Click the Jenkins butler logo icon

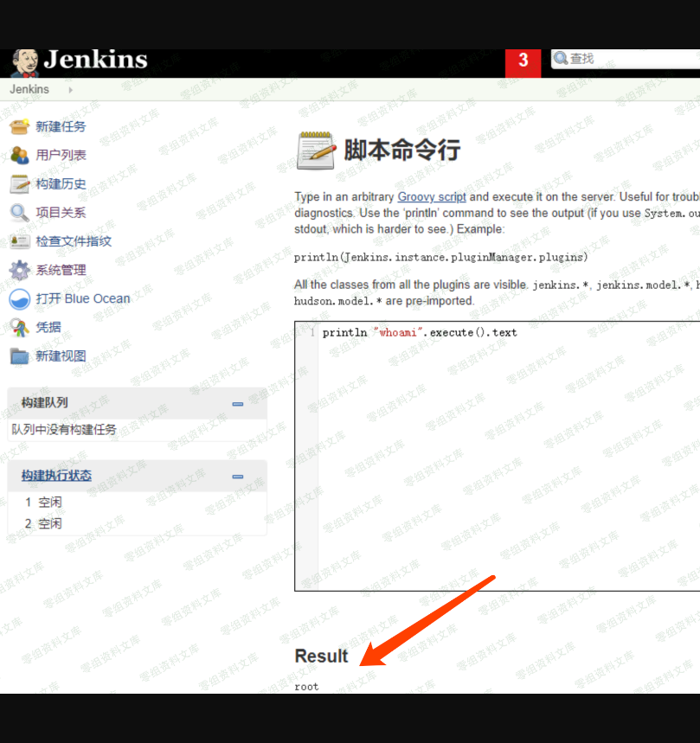pos(24,62)
